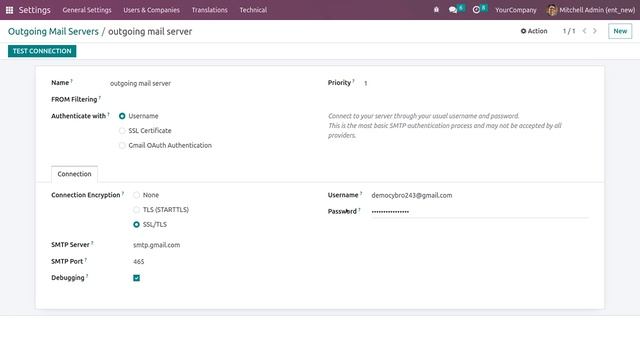
Task: Select SSL Certificate authentication radio
Action: click(122, 131)
